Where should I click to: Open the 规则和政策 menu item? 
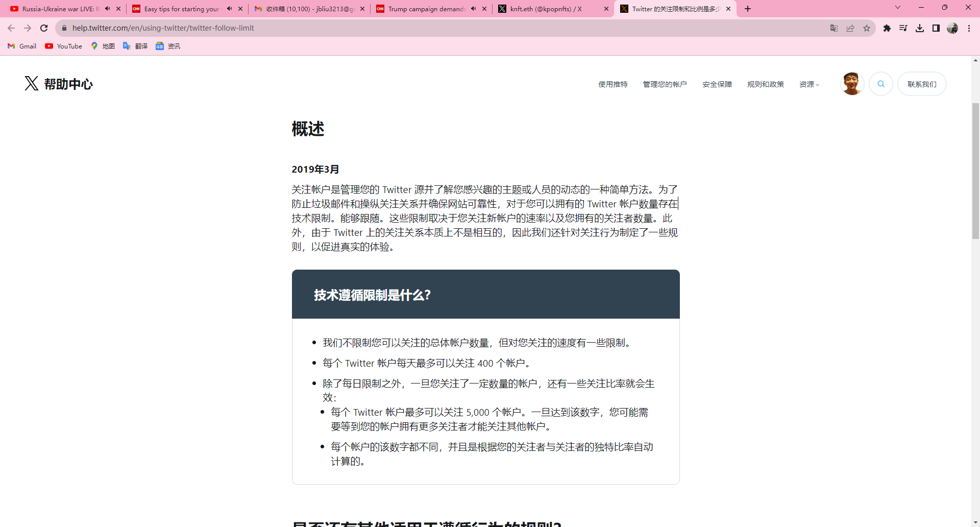766,84
